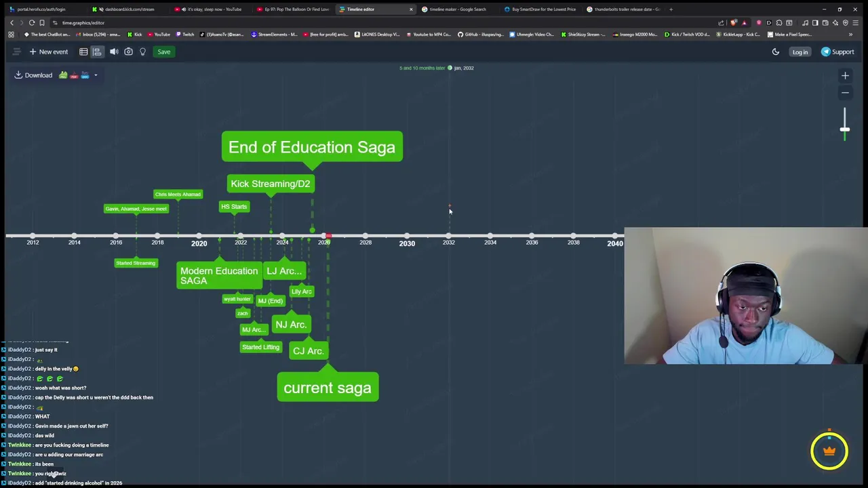The image size is (868, 488).
Task: Open a new browser tab
Action: tap(671, 9)
